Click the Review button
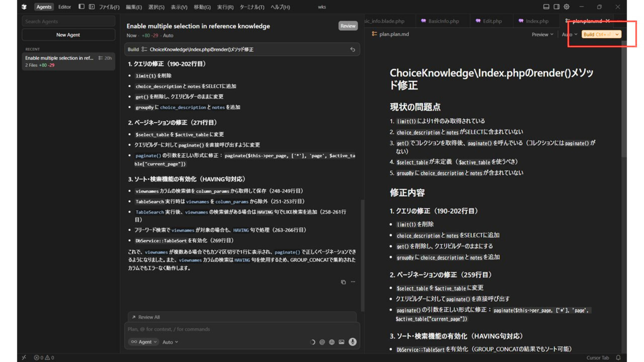The width and height of the screenshot is (644, 362). click(x=348, y=26)
